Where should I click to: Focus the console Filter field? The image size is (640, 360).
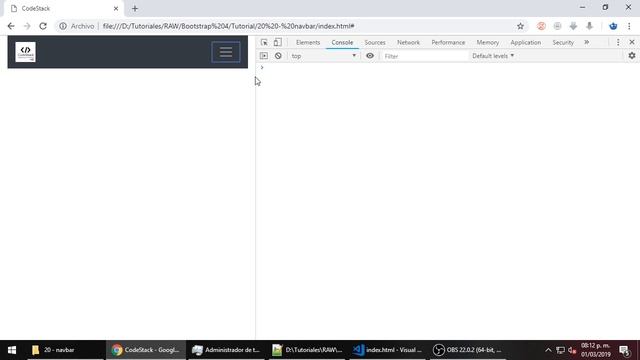pos(424,56)
